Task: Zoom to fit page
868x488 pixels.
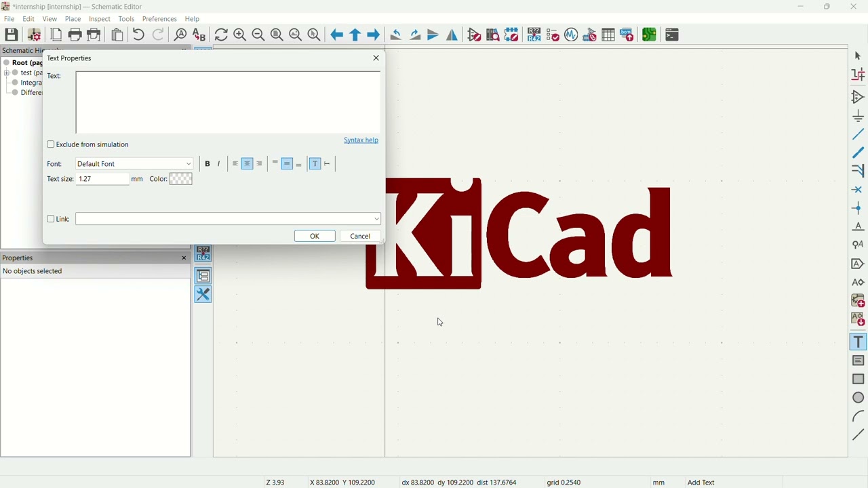Action: point(277,35)
